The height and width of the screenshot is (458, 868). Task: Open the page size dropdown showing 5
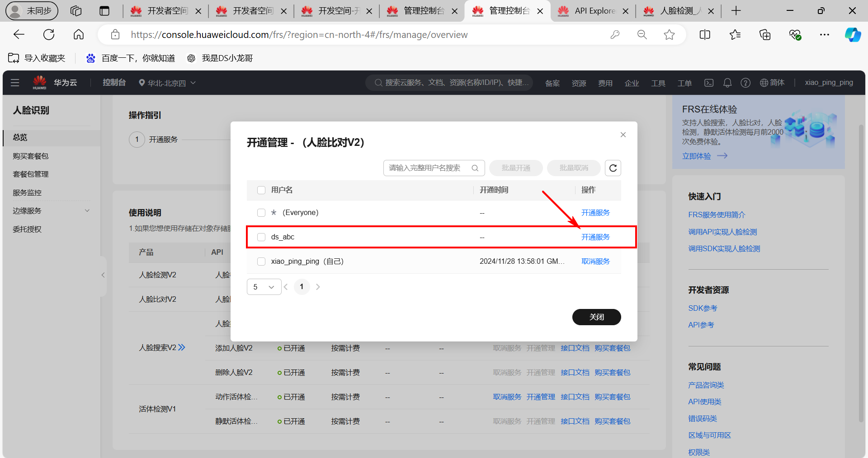[x=264, y=287]
